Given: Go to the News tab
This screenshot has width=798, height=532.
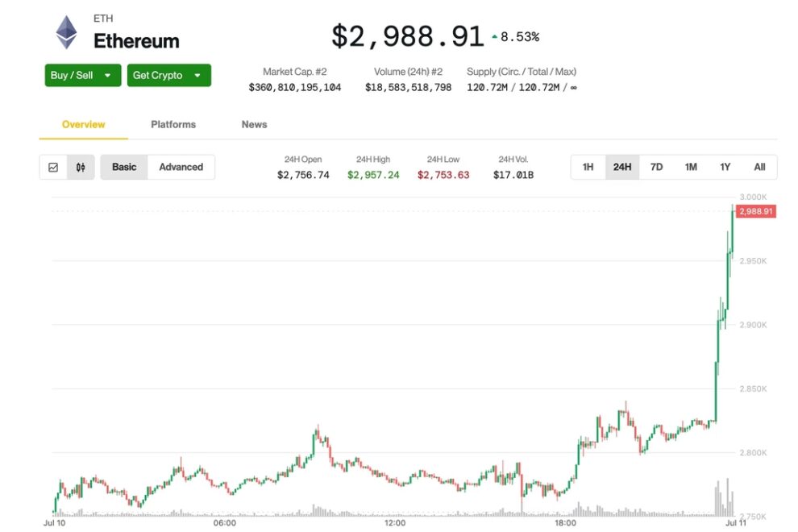Looking at the screenshot, I should [x=254, y=124].
